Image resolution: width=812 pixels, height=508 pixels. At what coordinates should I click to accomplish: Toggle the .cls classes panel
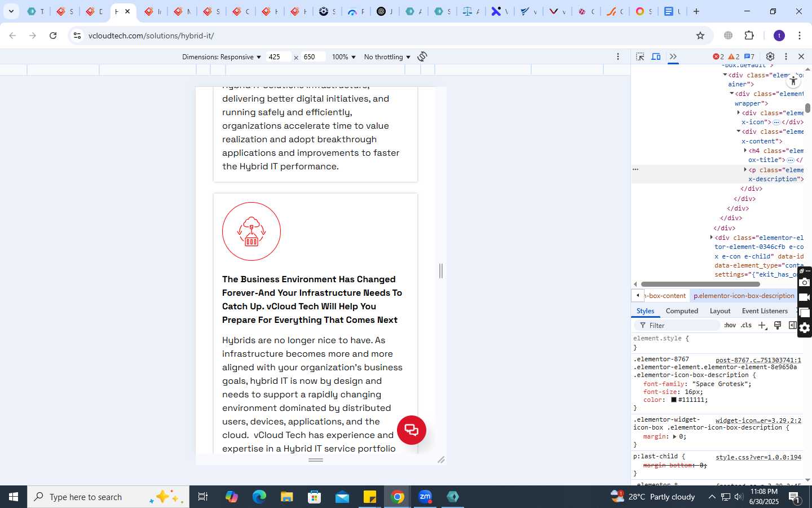click(x=747, y=326)
